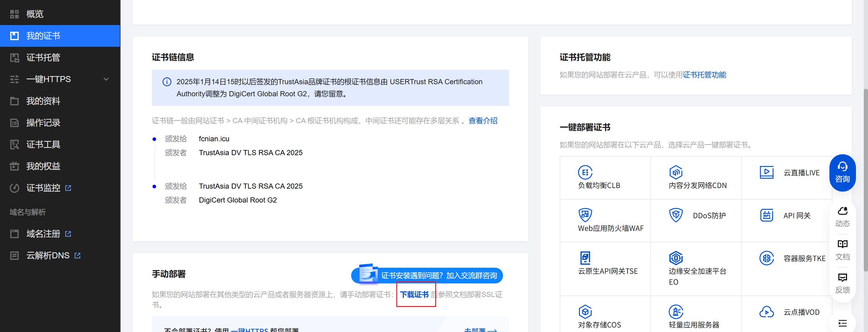The width and height of the screenshot is (868, 332).
Task: Collapse the 一键HTTPS sidebar chevron
Action: coord(106,79)
